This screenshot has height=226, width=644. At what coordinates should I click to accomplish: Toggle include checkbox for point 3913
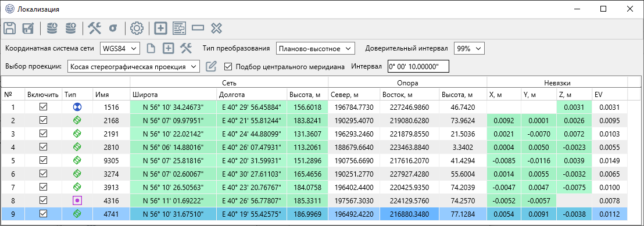[x=43, y=187]
